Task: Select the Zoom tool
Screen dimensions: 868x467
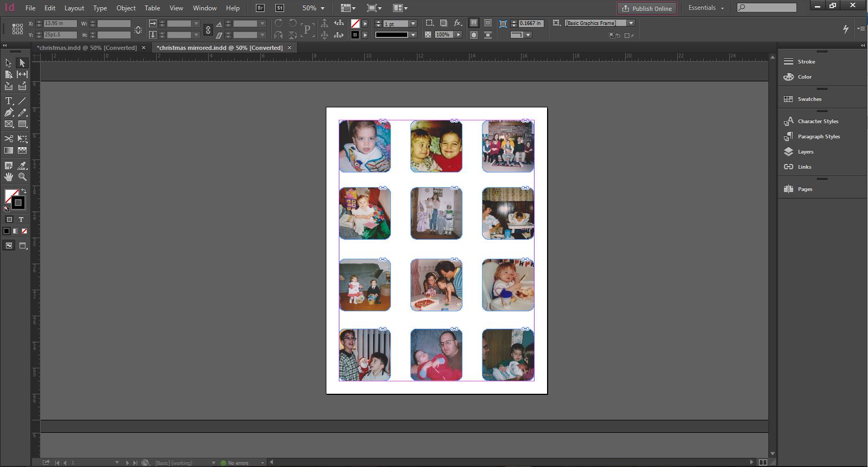Action: coord(22,177)
